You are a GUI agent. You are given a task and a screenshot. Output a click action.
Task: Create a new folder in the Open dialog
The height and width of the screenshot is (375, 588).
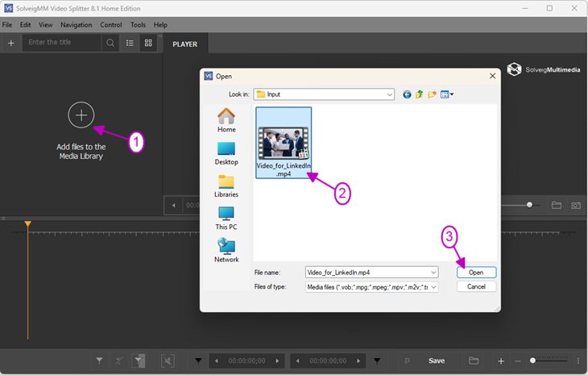[x=432, y=94]
